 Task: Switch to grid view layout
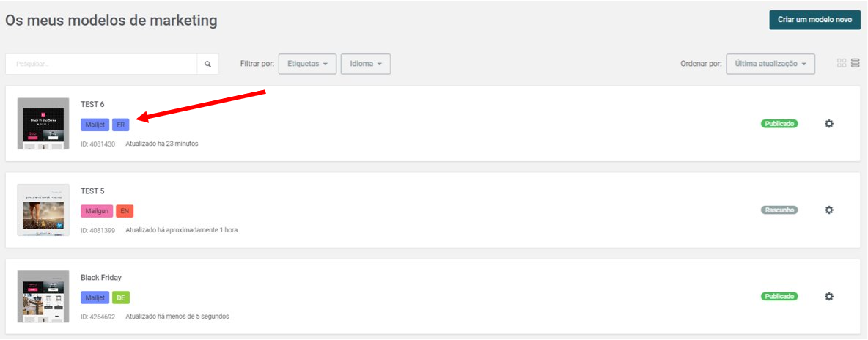click(842, 63)
